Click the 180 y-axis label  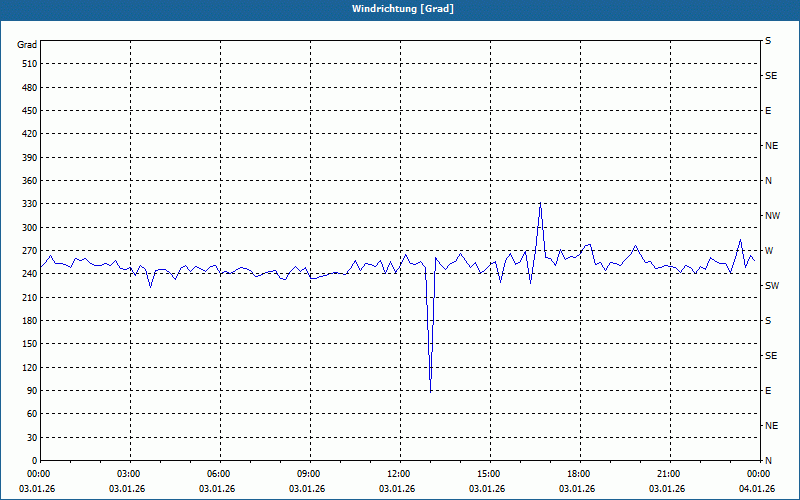click(30, 321)
